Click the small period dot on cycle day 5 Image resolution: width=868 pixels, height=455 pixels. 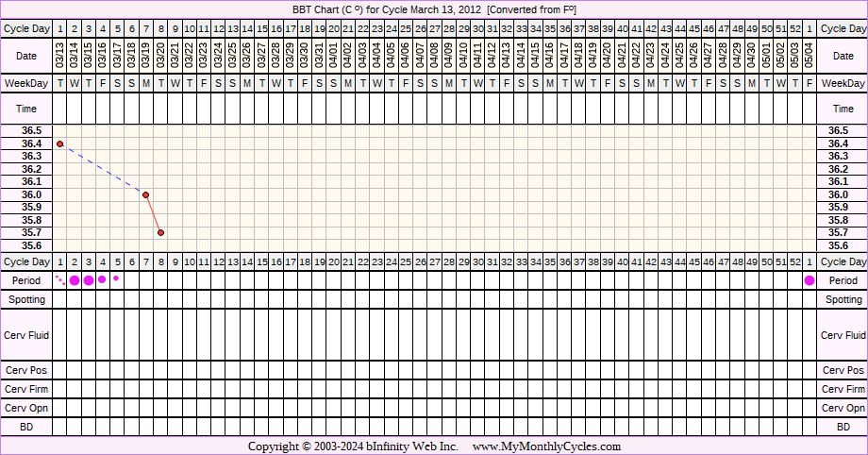[x=117, y=278]
